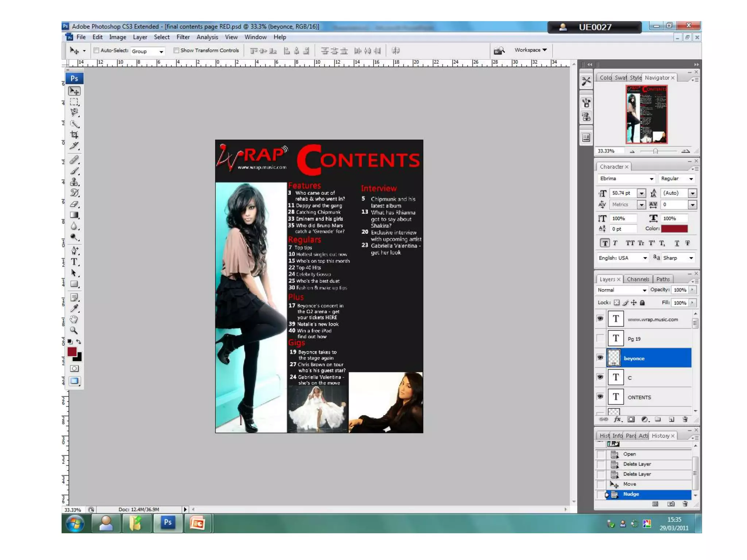Enable the Auto-Select checkbox
This screenshot has width=747, height=560.
[x=96, y=50]
